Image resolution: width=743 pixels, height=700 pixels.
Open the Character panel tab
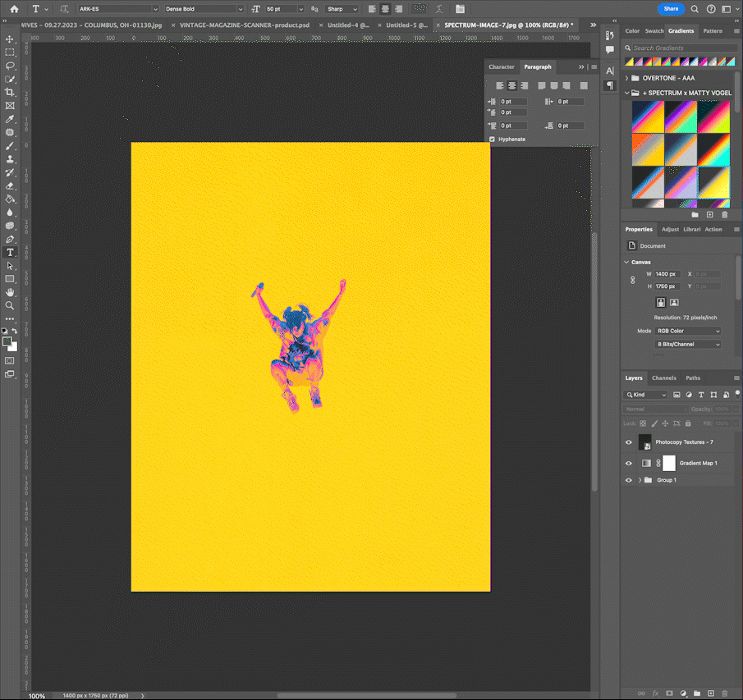[x=501, y=67]
